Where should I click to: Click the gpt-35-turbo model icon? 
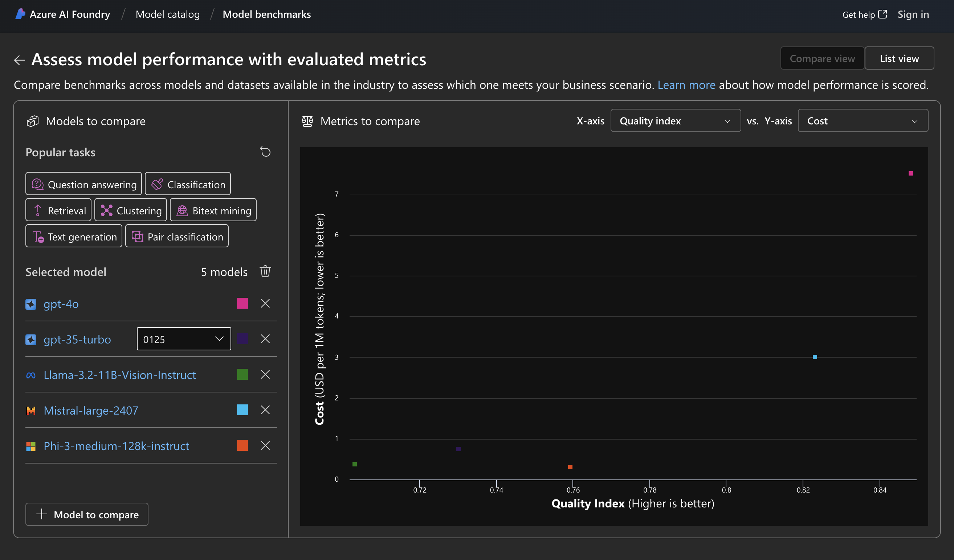point(30,339)
